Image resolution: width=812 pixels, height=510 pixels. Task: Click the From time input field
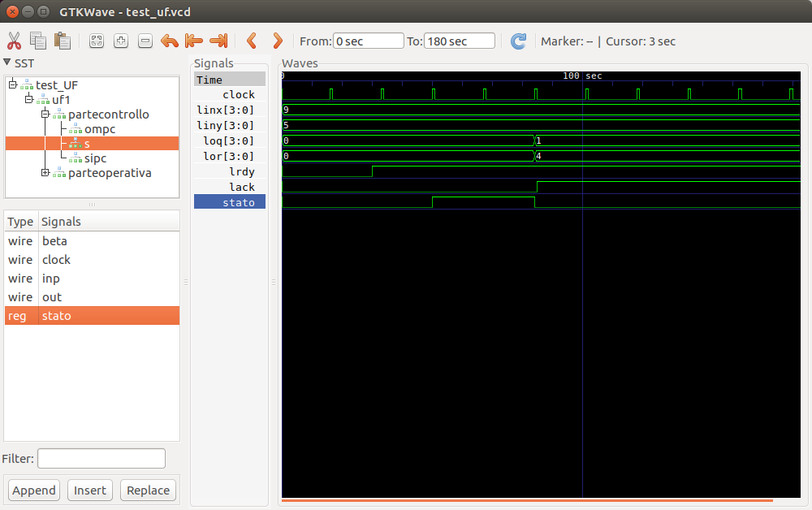point(368,41)
